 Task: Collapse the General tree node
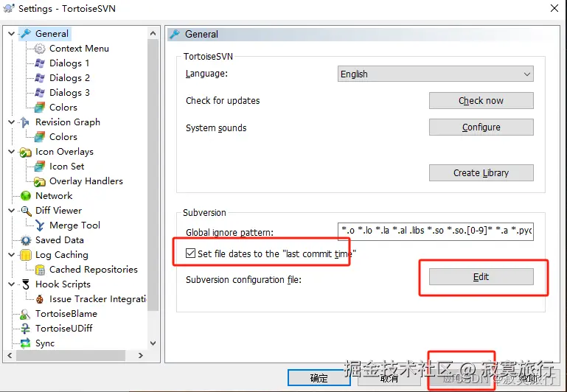click(11, 34)
